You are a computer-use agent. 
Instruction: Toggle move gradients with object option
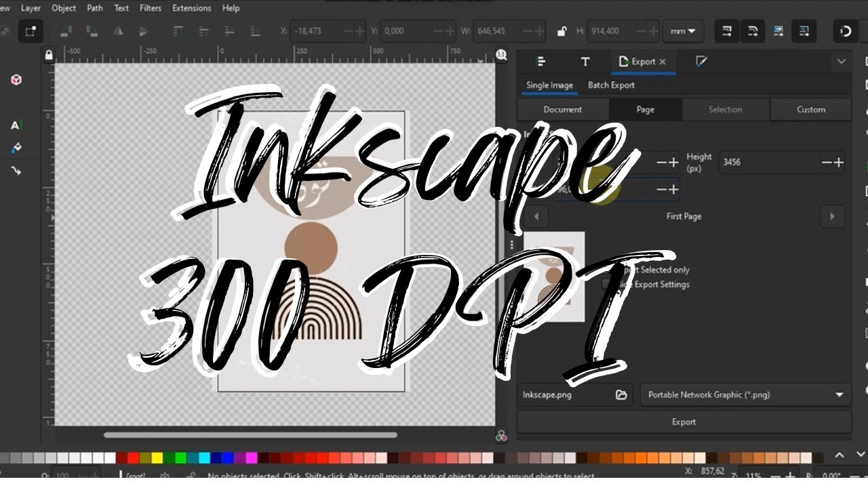click(778, 31)
